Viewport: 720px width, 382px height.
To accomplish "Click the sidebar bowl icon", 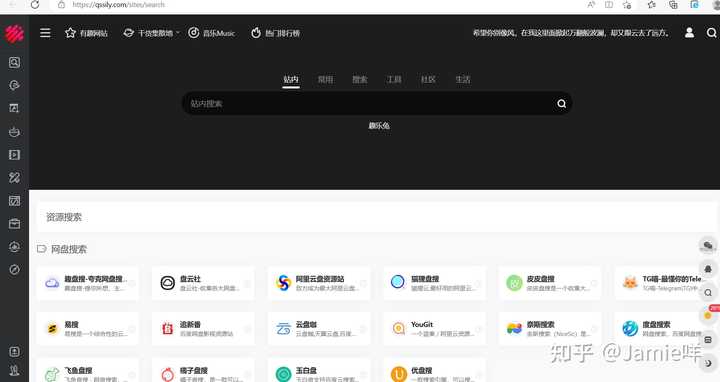I will 14,132.
